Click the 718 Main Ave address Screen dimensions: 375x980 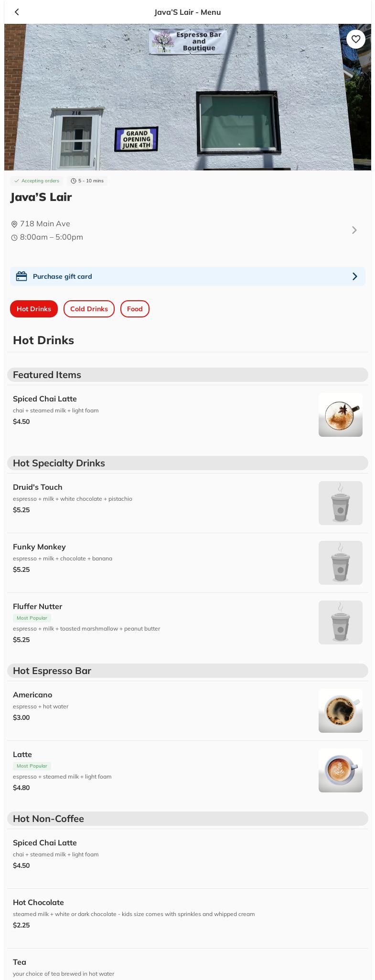point(45,224)
